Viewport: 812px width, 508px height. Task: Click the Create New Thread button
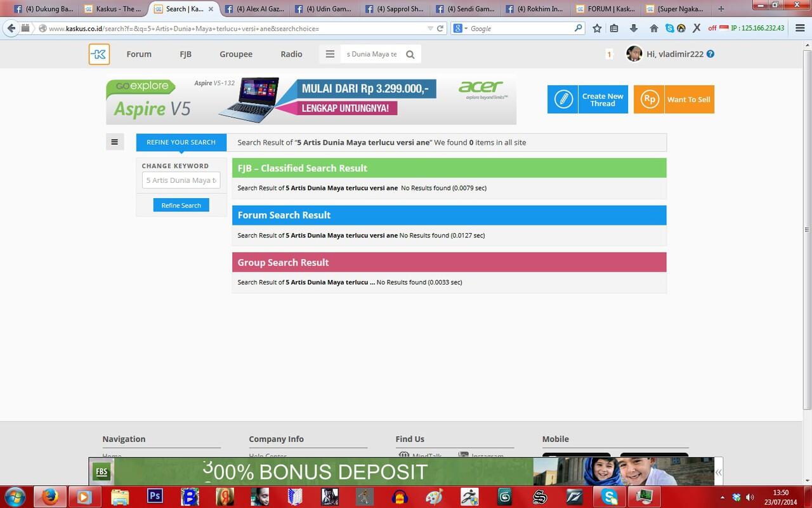[587, 99]
